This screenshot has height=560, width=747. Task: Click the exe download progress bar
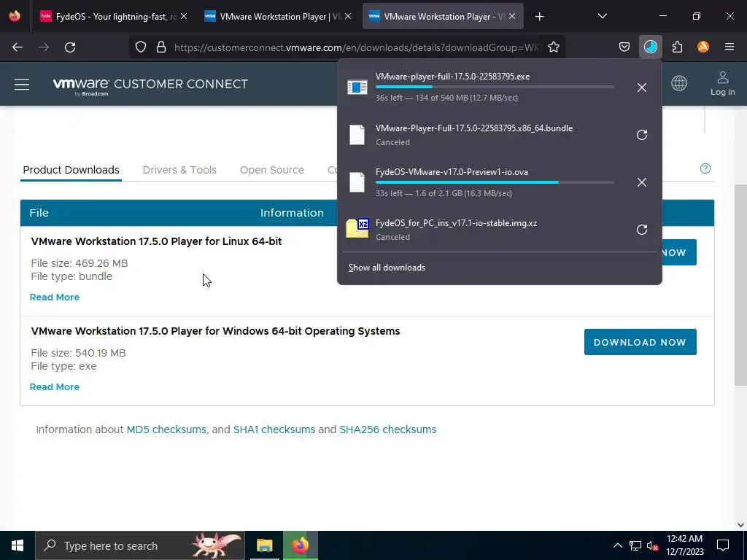coord(495,87)
